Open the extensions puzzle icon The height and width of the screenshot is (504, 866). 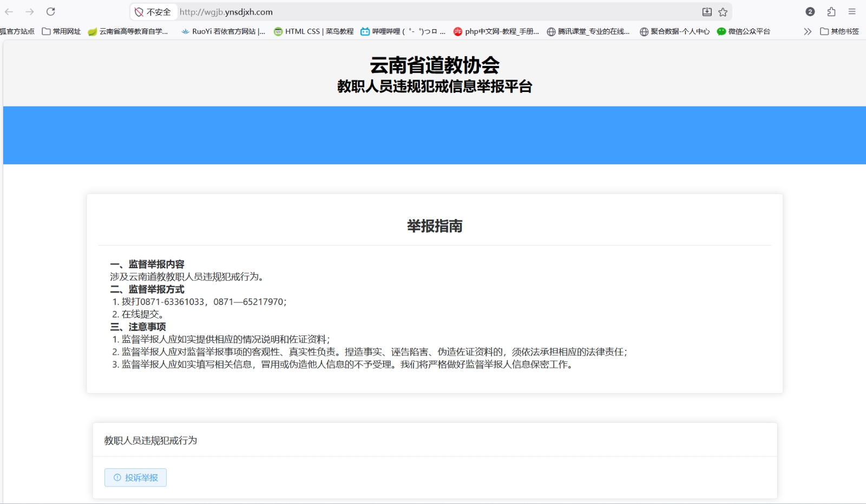(831, 12)
